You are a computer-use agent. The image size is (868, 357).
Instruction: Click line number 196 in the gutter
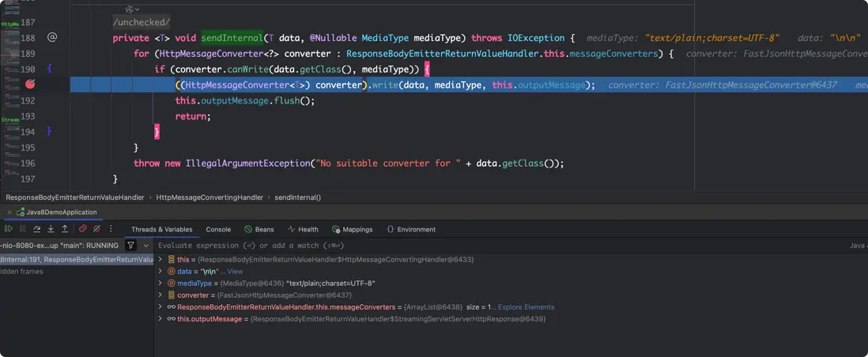(27, 163)
